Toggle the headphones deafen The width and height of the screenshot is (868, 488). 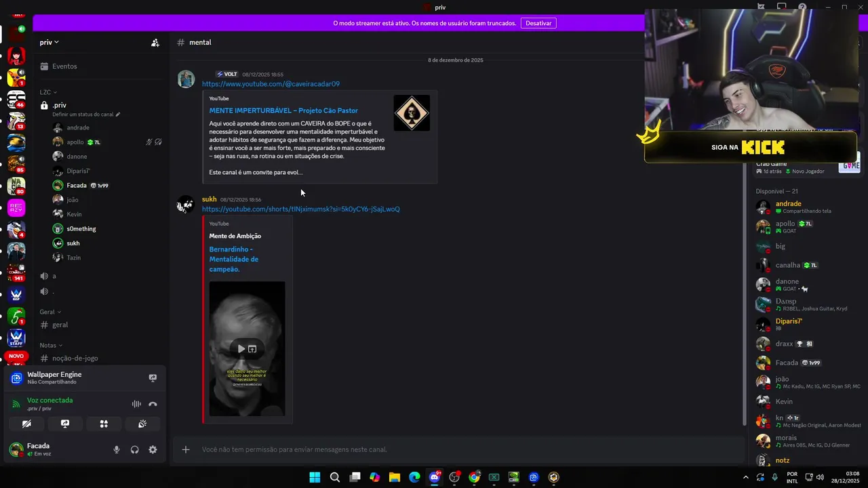point(134,449)
